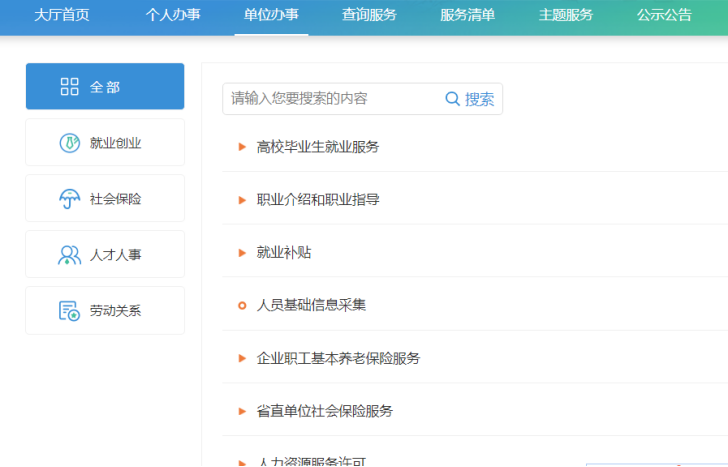Open the 省直单位社会保险服务 entry
Viewport: 728px width, 467px height.
324,411
